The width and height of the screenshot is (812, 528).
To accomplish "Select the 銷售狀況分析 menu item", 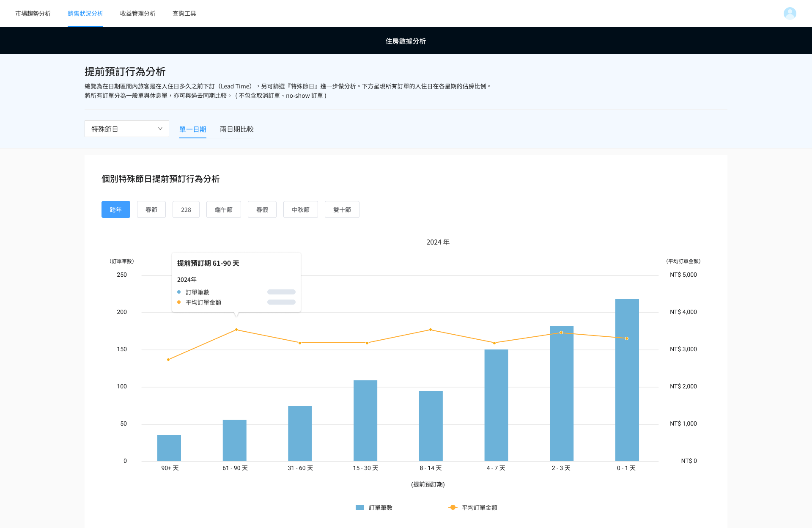I will 85,14.
